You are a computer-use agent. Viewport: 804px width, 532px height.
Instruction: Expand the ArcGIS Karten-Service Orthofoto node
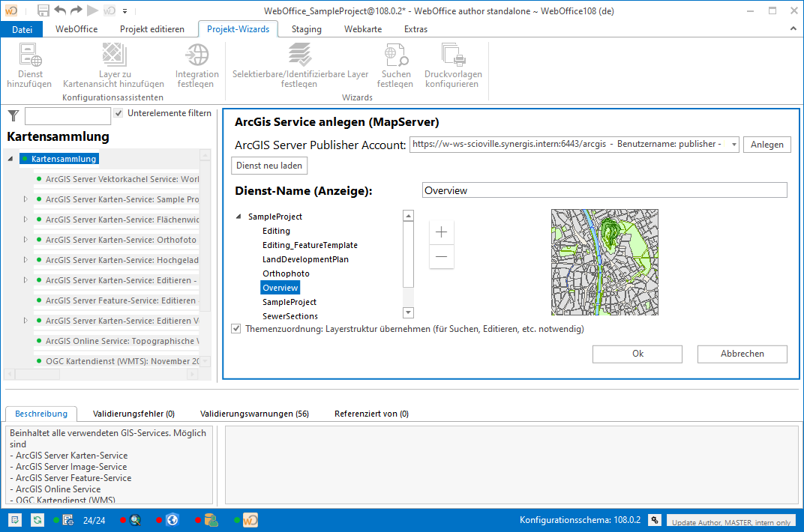[x=25, y=240]
